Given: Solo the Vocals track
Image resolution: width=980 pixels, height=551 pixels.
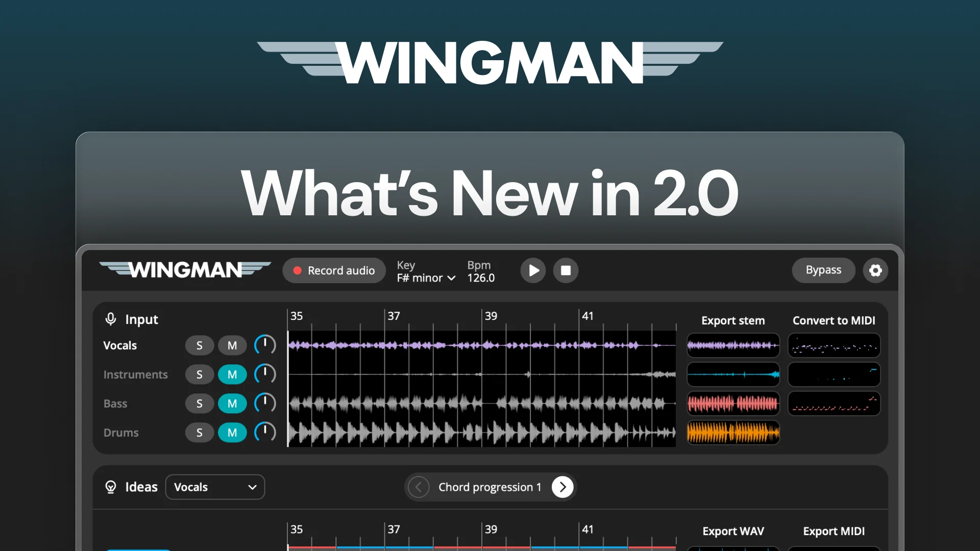Looking at the screenshot, I should click(x=200, y=345).
